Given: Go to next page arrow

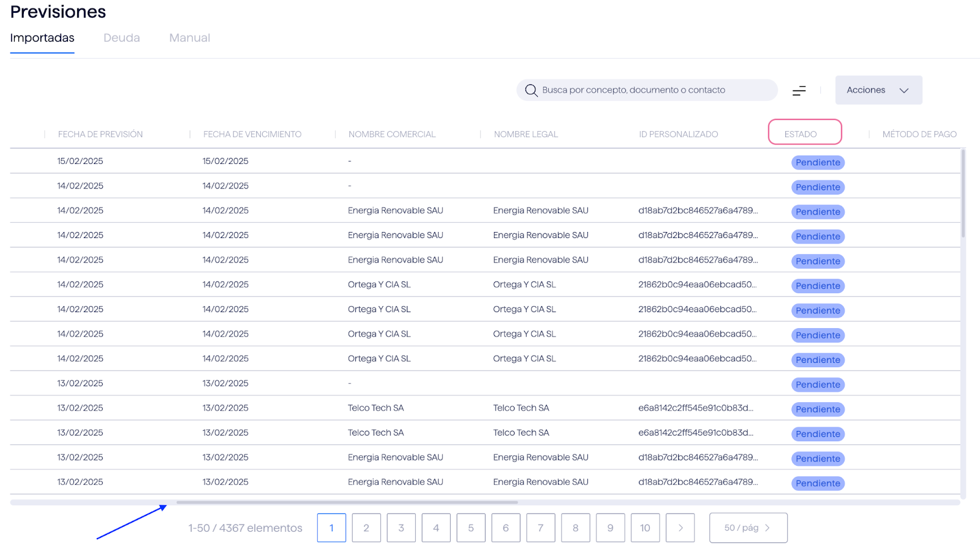Looking at the screenshot, I should tap(680, 528).
